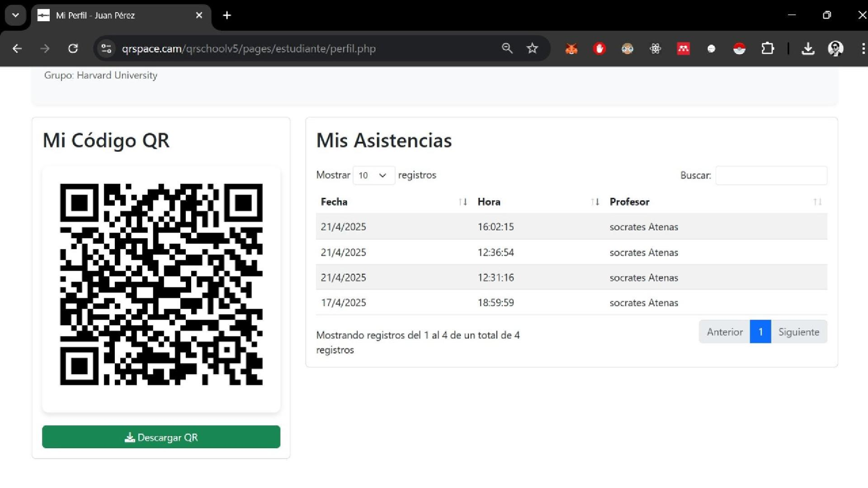Image resolution: width=868 pixels, height=488 pixels.
Task: Open the red square M extension
Action: [x=683, y=48]
